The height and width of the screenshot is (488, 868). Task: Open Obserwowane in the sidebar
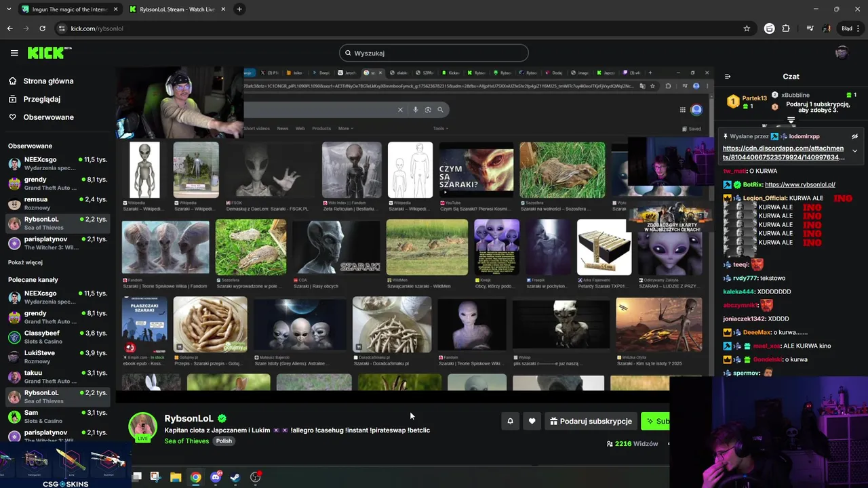pos(48,117)
